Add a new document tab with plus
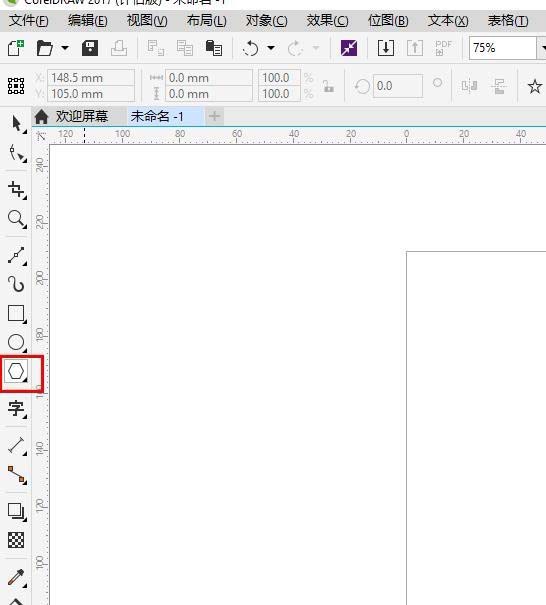The height and width of the screenshot is (605, 546). click(x=215, y=116)
